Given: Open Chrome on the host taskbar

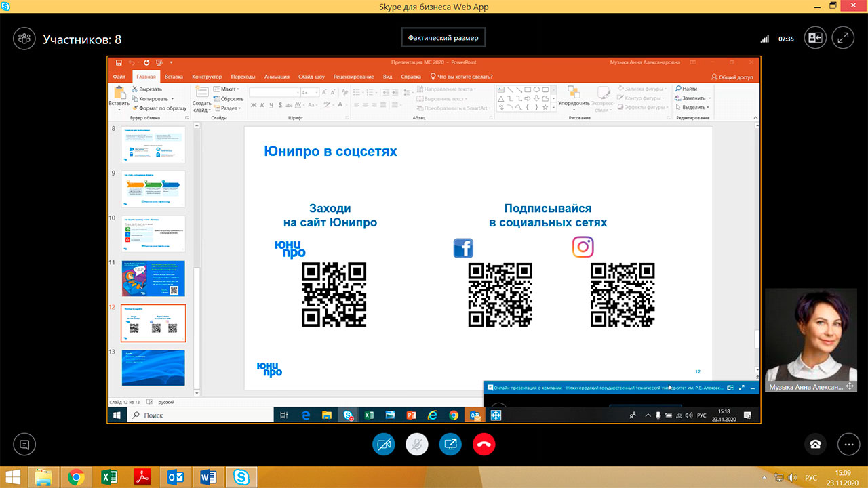Looking at the screenshot, I should point(76,477).
